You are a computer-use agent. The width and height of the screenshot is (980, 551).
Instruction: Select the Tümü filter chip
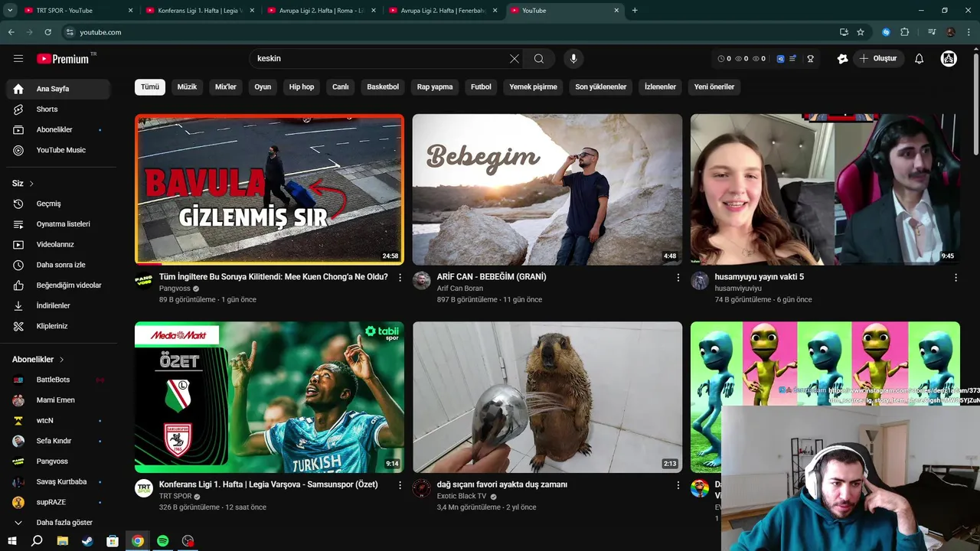[150, 87]
